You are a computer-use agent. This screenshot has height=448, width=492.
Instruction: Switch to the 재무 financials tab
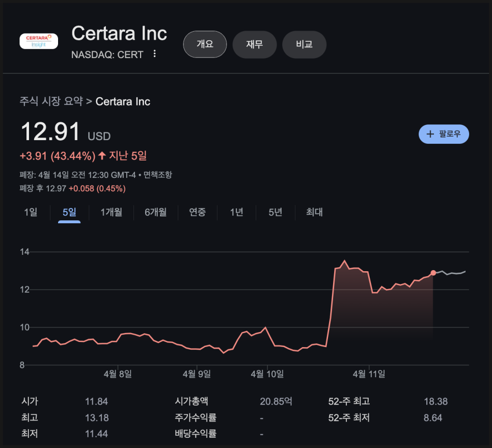point(255,44)
